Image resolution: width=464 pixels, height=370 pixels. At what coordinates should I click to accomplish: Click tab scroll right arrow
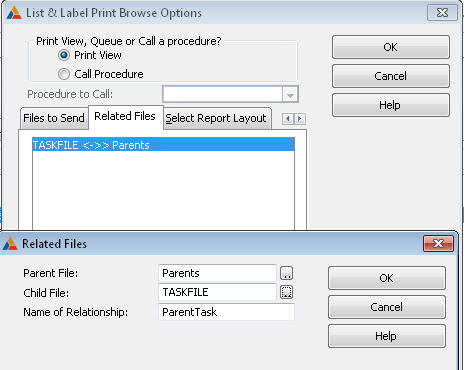(x=300, y=119)
